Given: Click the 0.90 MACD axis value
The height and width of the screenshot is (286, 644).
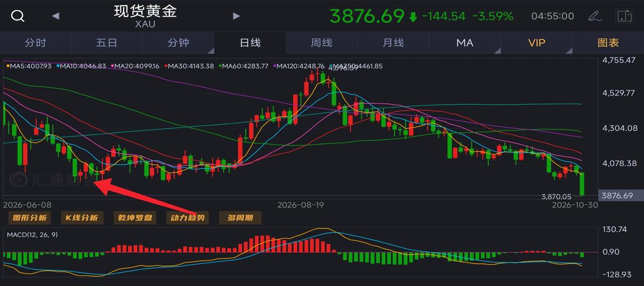Looking at the screenshot, I should tap(611, 252).
